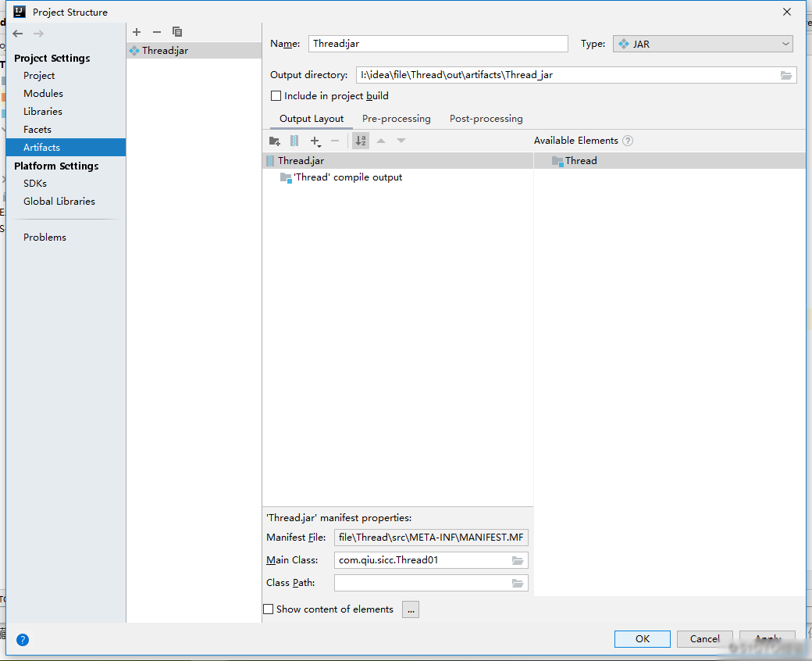Click the copy artifact icon
Viewport: 812px width, 661px height.
(177, 32)
